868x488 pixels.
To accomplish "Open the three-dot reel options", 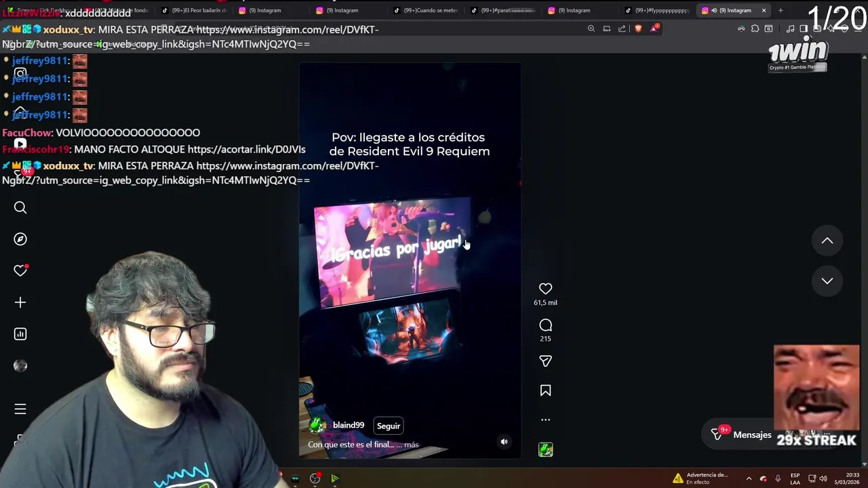I will pos(545,420).
